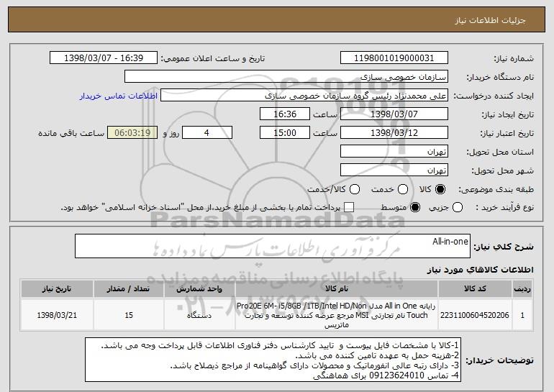This screenshot has height=392, width=554.
Task: Click the All-in-one general description box
Action: click(273, 246)
